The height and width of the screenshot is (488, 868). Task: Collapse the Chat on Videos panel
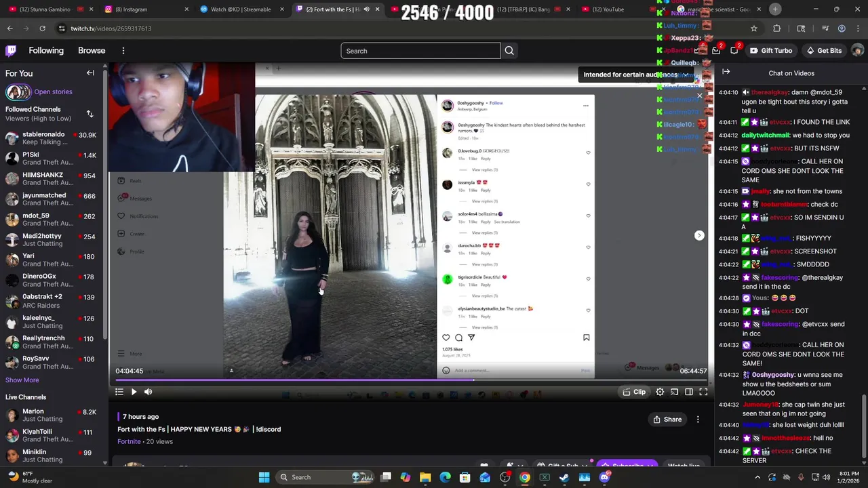click(x=726, y=72)
